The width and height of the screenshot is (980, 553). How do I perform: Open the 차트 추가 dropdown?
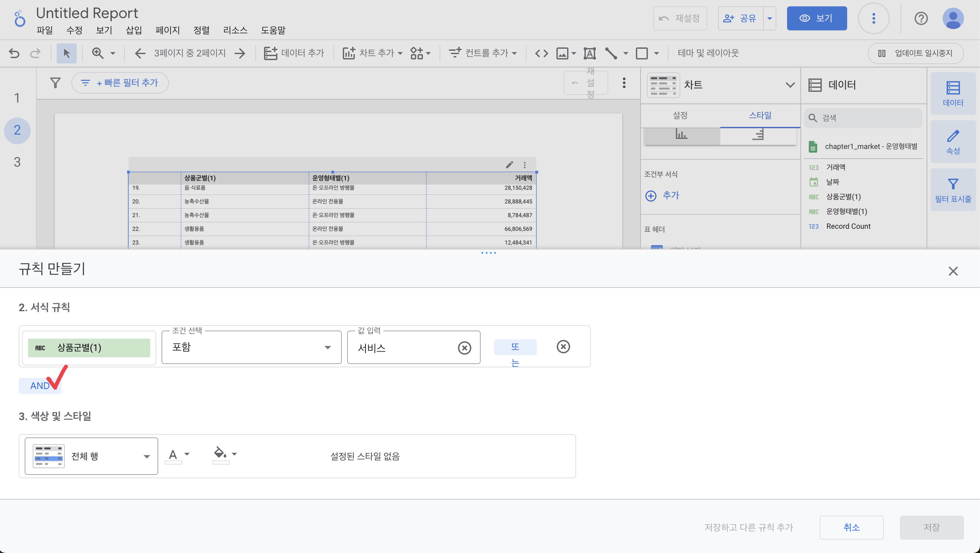pos(372,53)
